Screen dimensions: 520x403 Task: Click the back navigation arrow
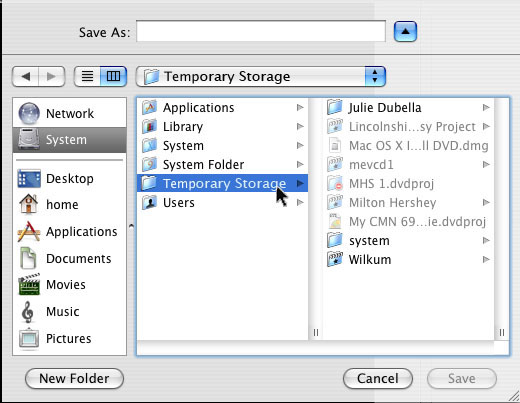click(x=26, y=76)
